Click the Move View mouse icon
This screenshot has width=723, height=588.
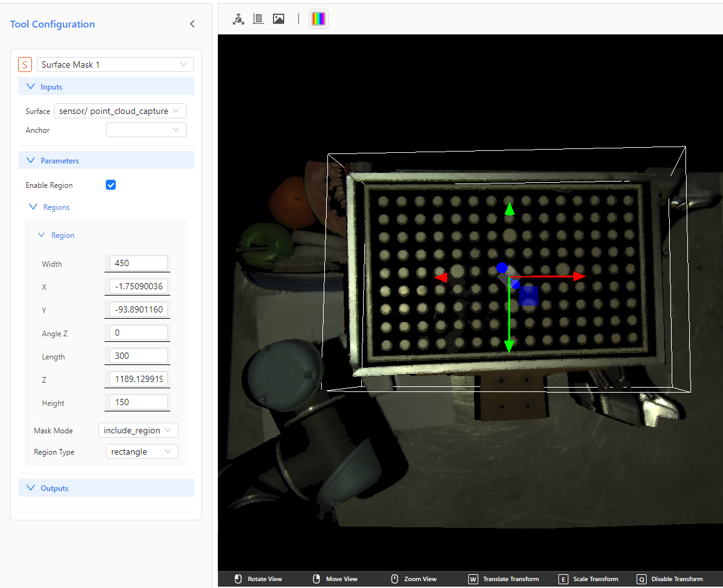tap(316, 579)
